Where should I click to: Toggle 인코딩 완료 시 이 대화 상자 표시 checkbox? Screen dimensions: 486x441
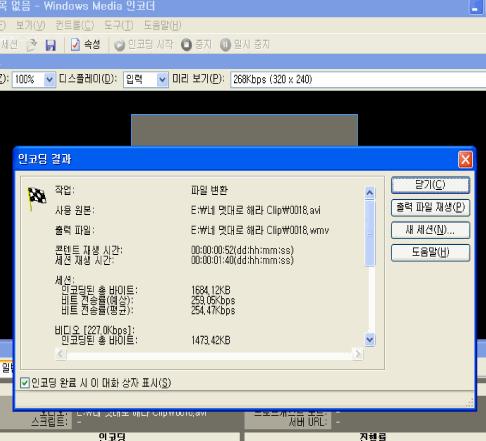25,383
